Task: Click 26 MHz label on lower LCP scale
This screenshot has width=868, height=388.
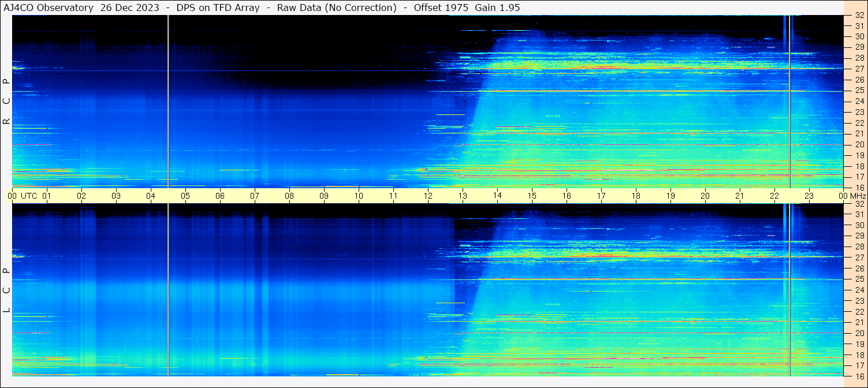Action: 859,268
